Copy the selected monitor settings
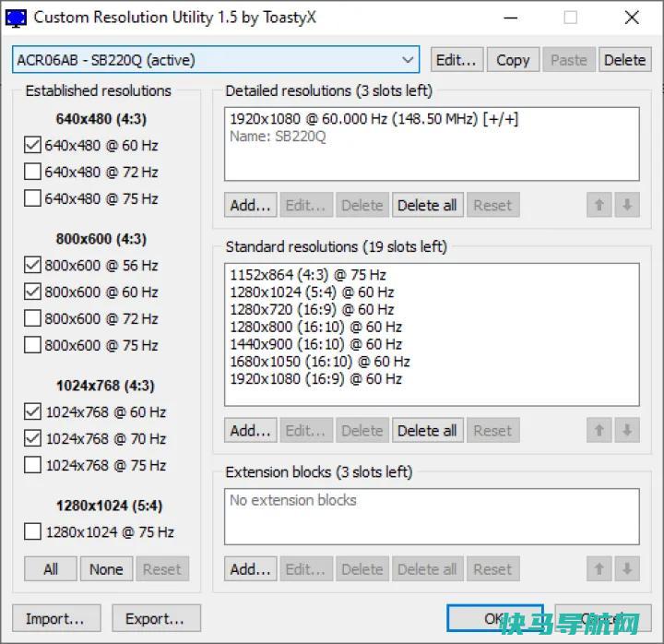 coord(513,60)
